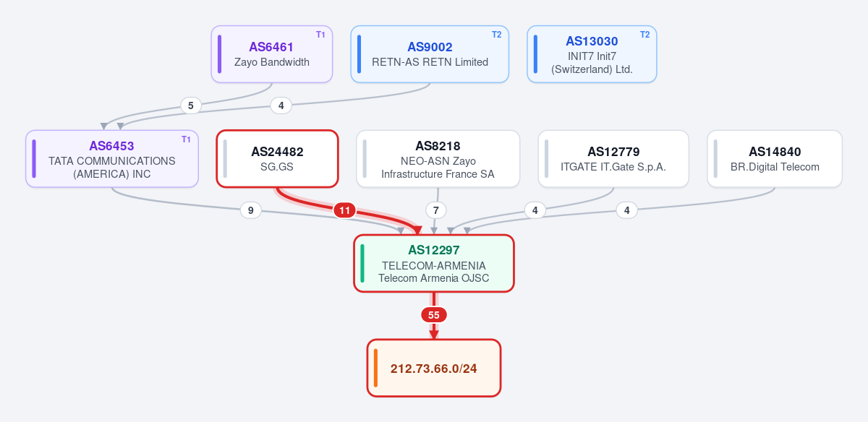Click the 9 edge count badge
The height and width of the screenshot is (422, 868).
[250, 210]
